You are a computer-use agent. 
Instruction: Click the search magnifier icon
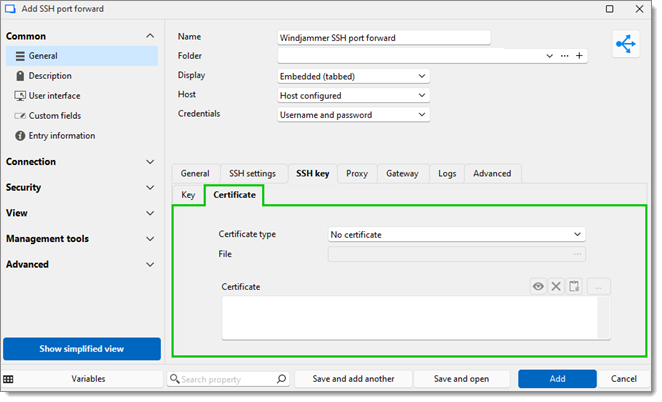pyautogui.click(x=281, y=379)
